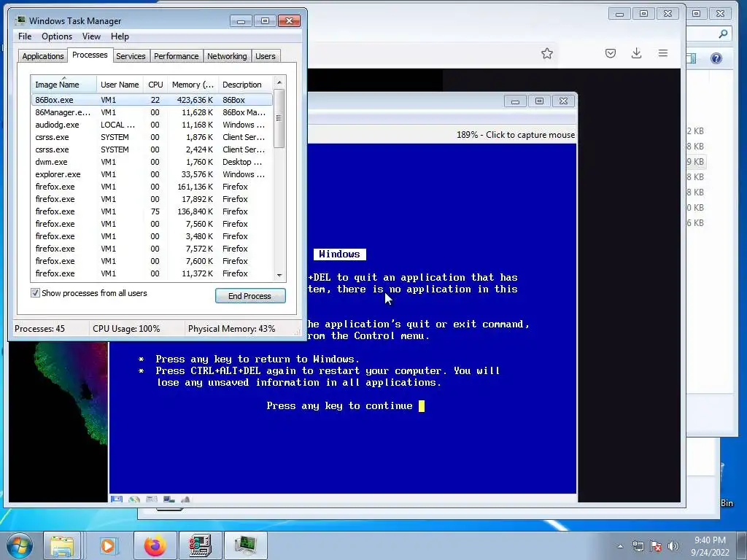
Task: Click the End Process button
Action: coord(250,296)
